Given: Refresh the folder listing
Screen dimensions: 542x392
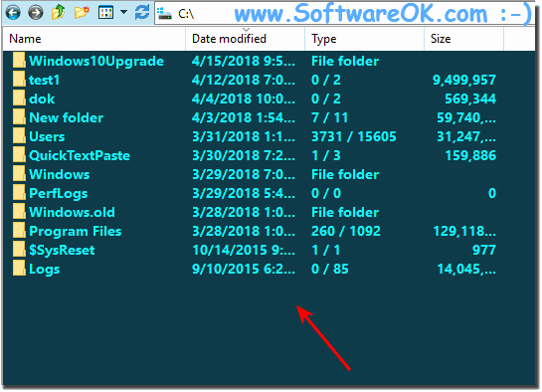Looking at the screenshot, I should [142, 13].
